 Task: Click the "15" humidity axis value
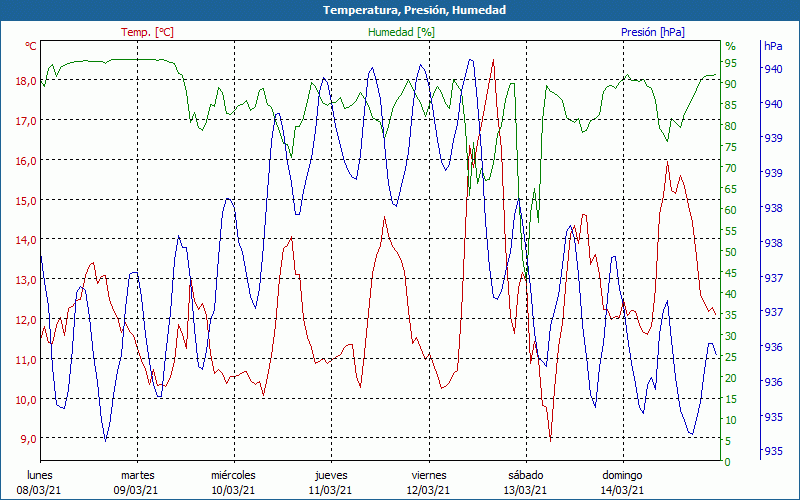tap(731, 399)
